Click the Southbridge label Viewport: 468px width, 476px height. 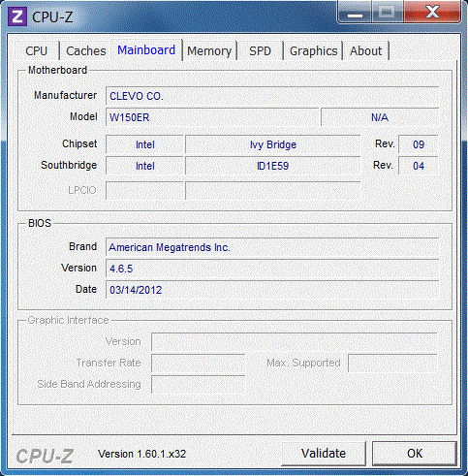tap(69, 165)
